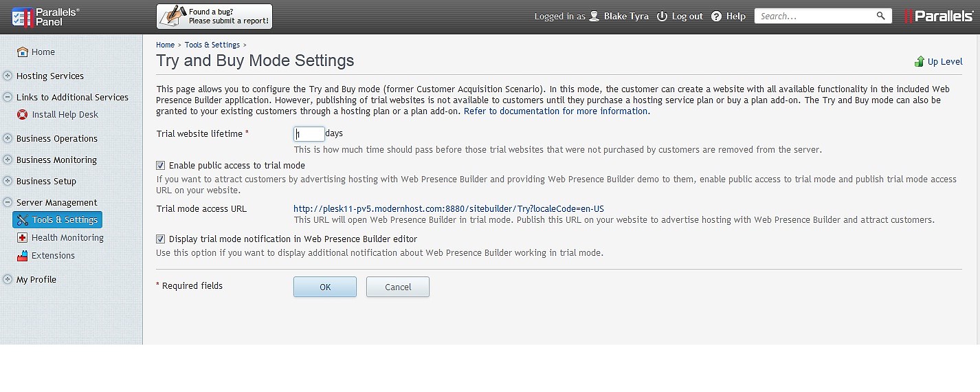Uncheck Display trial mode notification checkbox
The image size is (980, 392).
(x=161, y=239)
